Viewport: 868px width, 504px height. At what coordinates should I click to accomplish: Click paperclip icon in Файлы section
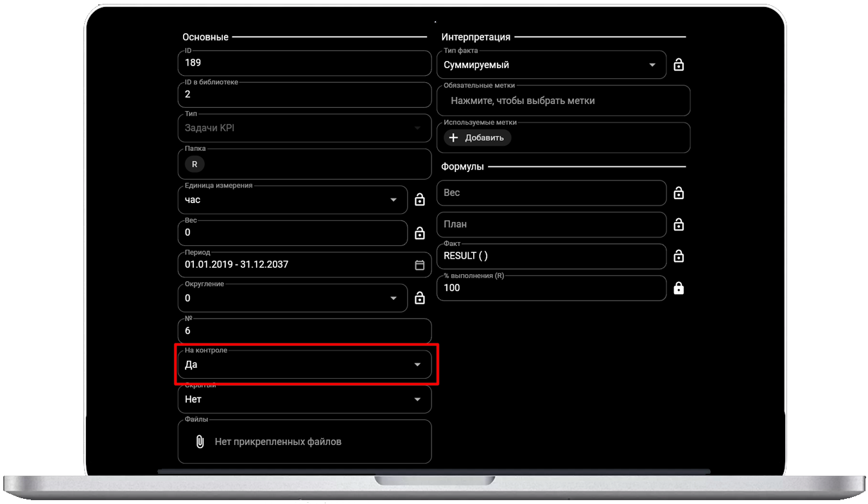200,442
